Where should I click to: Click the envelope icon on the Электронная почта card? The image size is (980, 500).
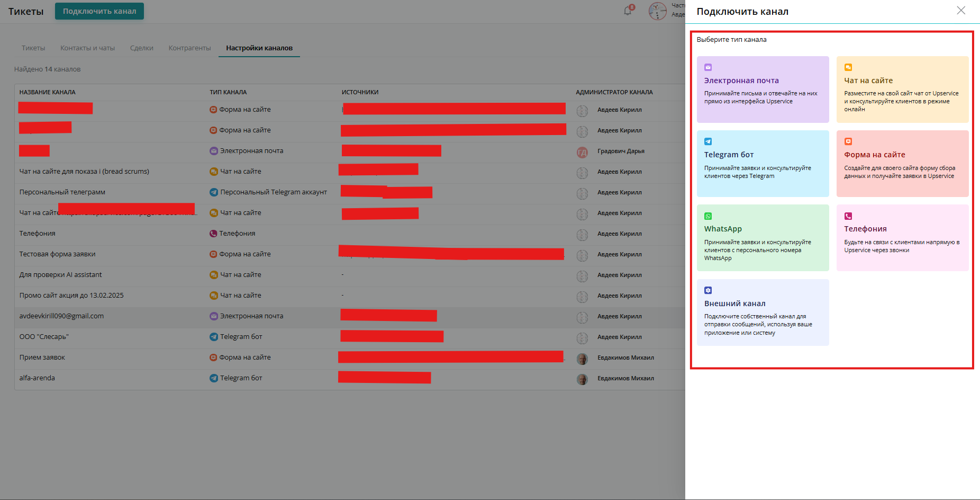[708, 67]
